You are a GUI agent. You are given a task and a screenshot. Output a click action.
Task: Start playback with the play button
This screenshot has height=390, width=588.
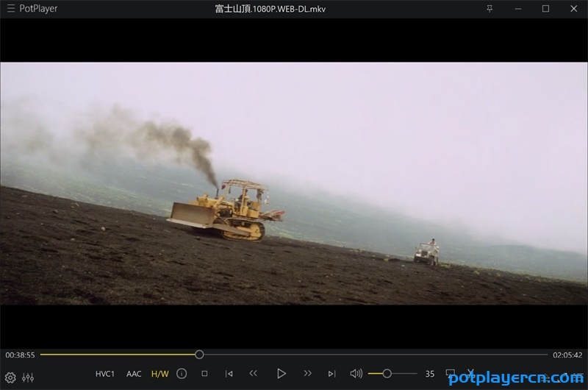coord(282,374)
